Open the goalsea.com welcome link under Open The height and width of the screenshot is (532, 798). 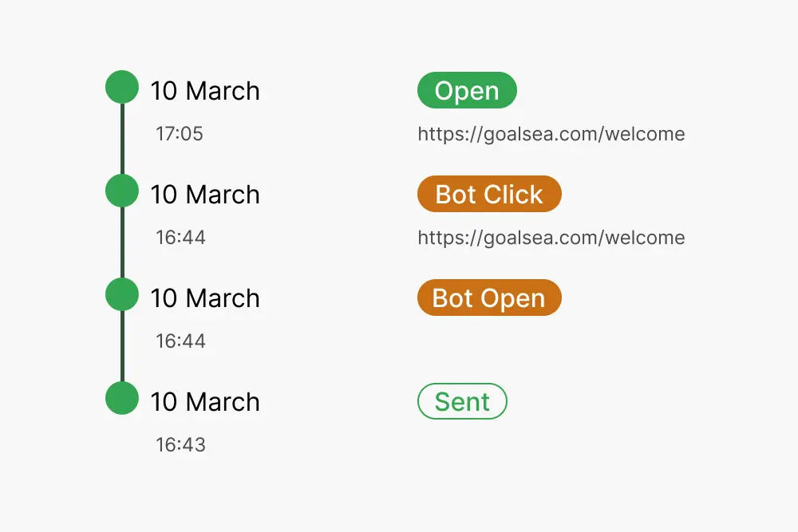click(x=550, y=134)
